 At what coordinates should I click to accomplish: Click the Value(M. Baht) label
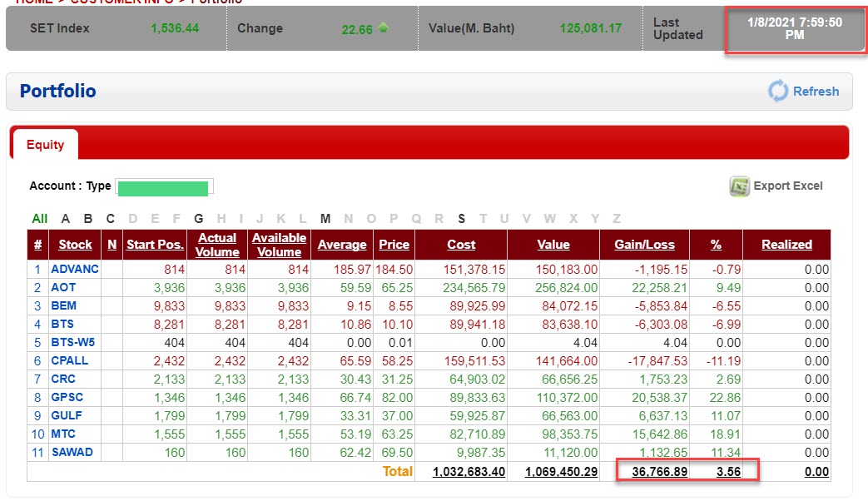pyautogui.click(x=471, y=28)
